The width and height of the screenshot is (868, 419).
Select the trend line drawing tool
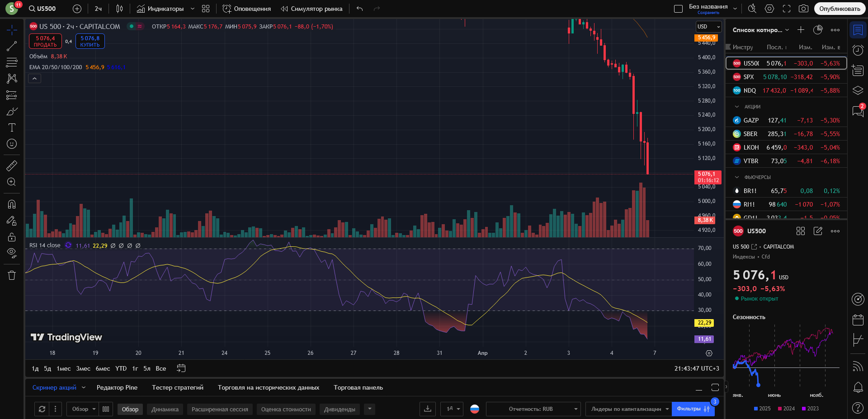(x=12, y=46)
